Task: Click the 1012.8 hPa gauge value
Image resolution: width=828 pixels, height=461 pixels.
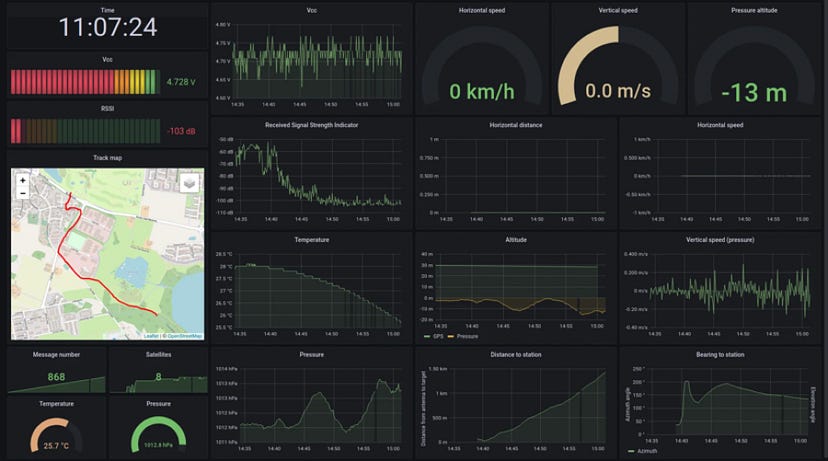Action: [158, 445]
